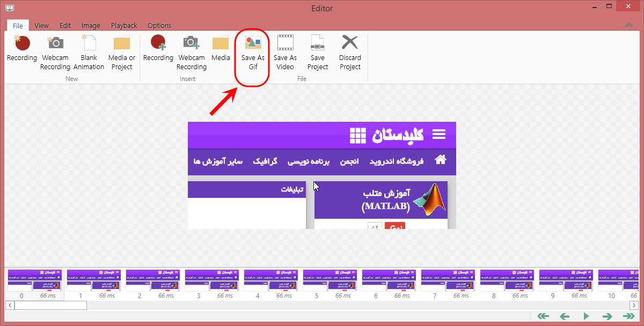The width and height of the screenshot is (644, 326).
Task: Insert a Webcam Recording from the Insert group
Action: point(192,53)
